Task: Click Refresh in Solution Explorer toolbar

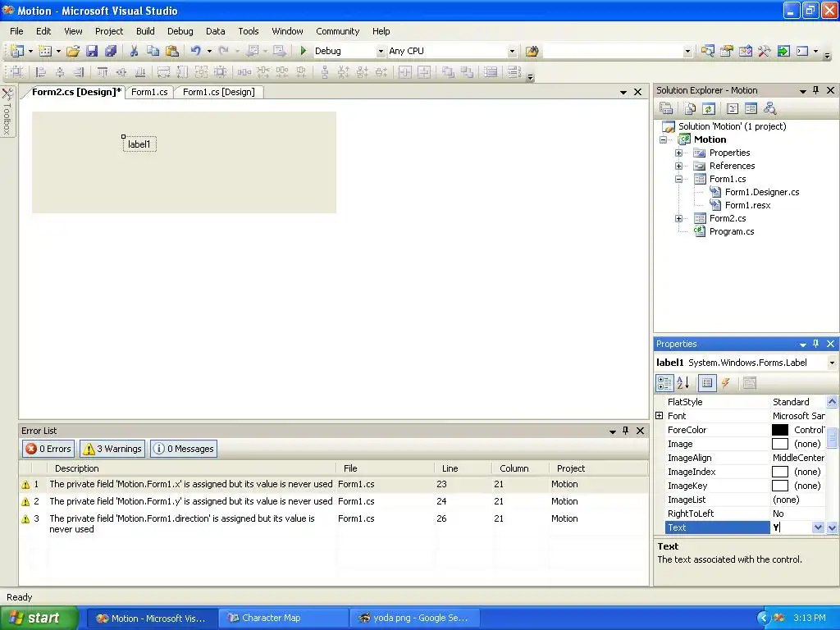Action: point(708,109)
